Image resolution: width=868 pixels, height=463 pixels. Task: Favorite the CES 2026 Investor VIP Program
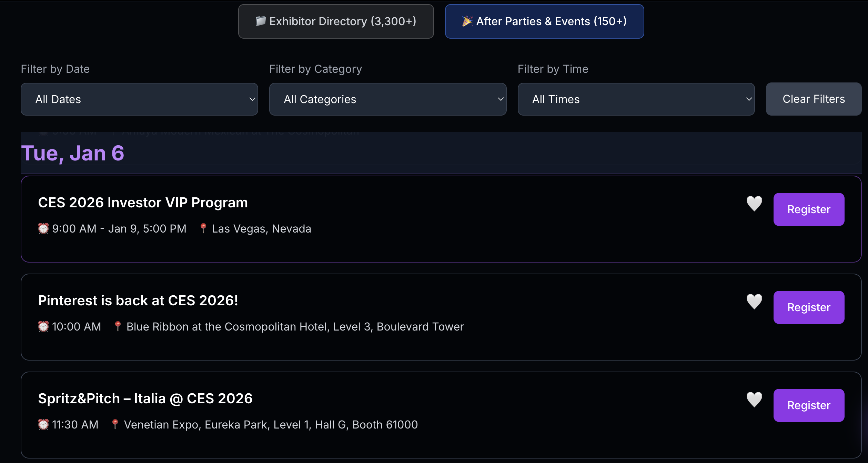point(754,204)
